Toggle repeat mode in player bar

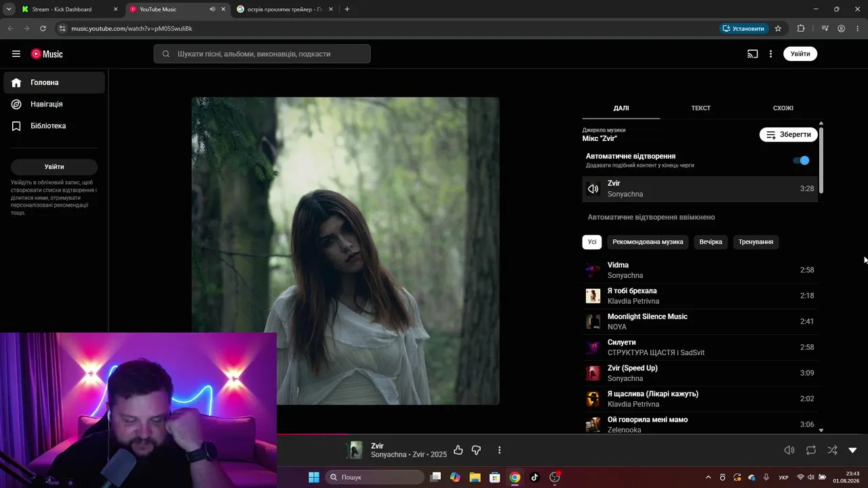811,450
